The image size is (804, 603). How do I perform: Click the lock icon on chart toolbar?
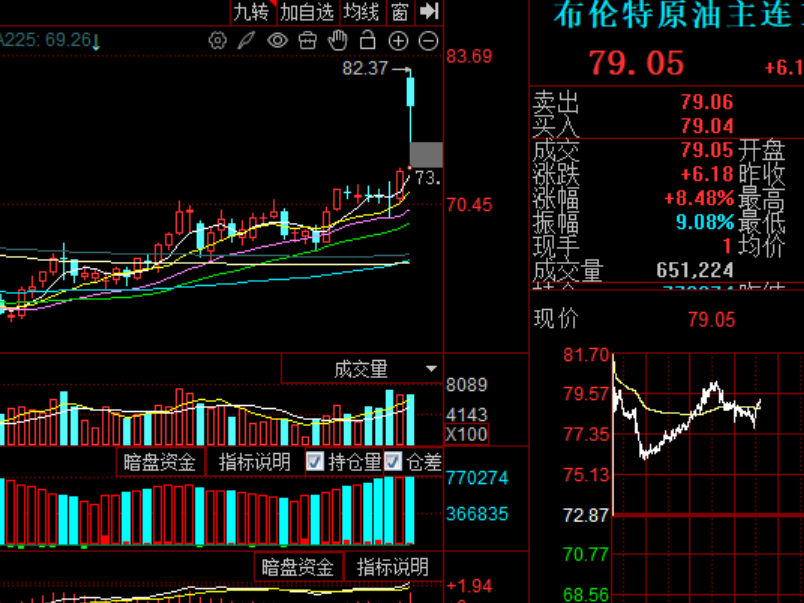pyautogui.click(x=368, y=41)
